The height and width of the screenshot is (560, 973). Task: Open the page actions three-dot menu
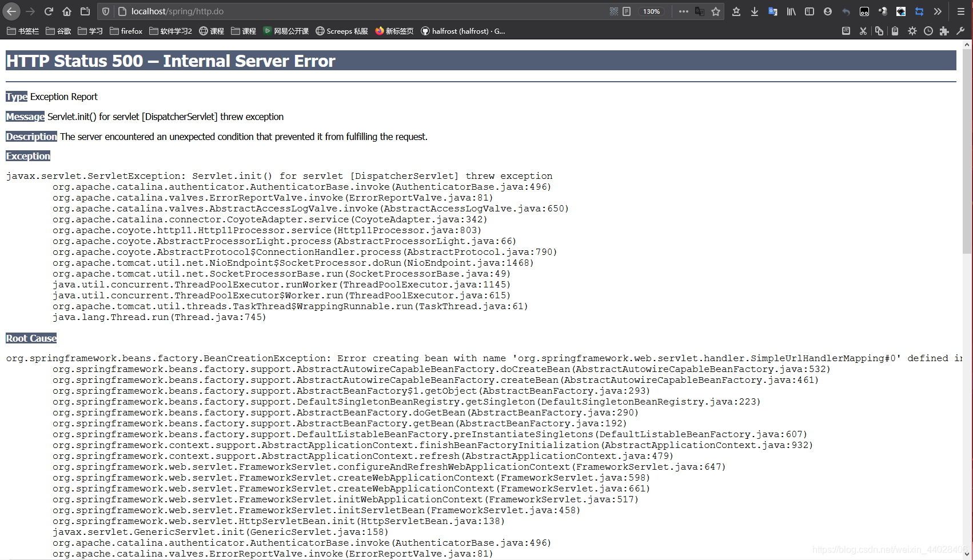[683, 11]
